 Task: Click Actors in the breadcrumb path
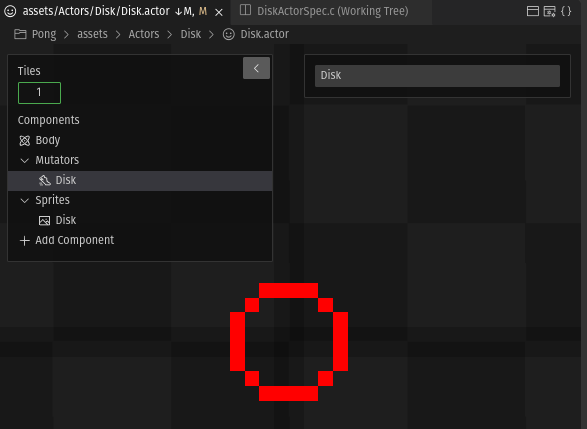[x=144, y=34]
